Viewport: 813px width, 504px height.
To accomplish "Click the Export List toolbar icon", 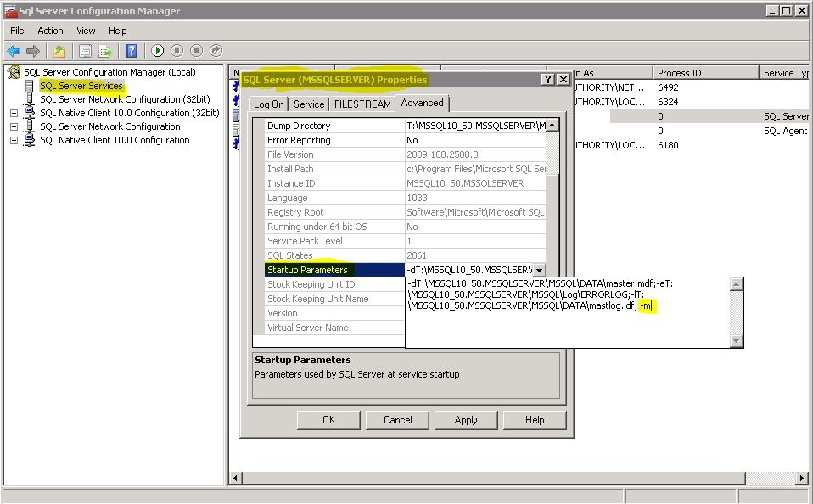I will pos(106,51).
